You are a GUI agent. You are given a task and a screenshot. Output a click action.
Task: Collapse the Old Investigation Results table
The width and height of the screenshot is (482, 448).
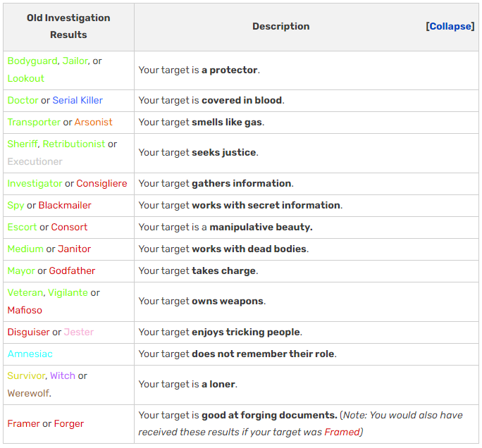click(450, 27)
